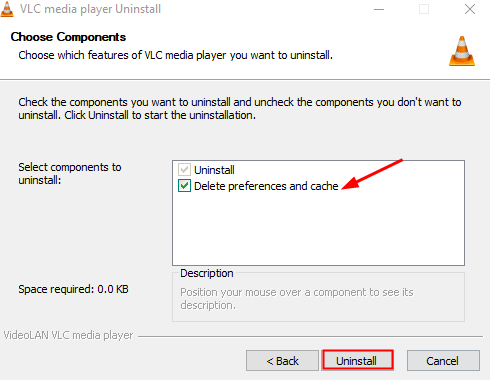Click the 'VLC media player Uninstall' title text
Viewport: 490px width, 380px height.
[x=90, y=9]
